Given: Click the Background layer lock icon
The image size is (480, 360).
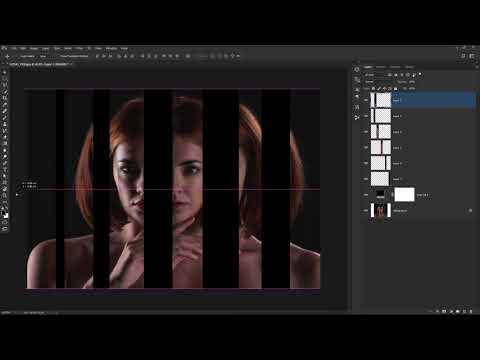Looking at the screenshot, I should click(470, 211).
